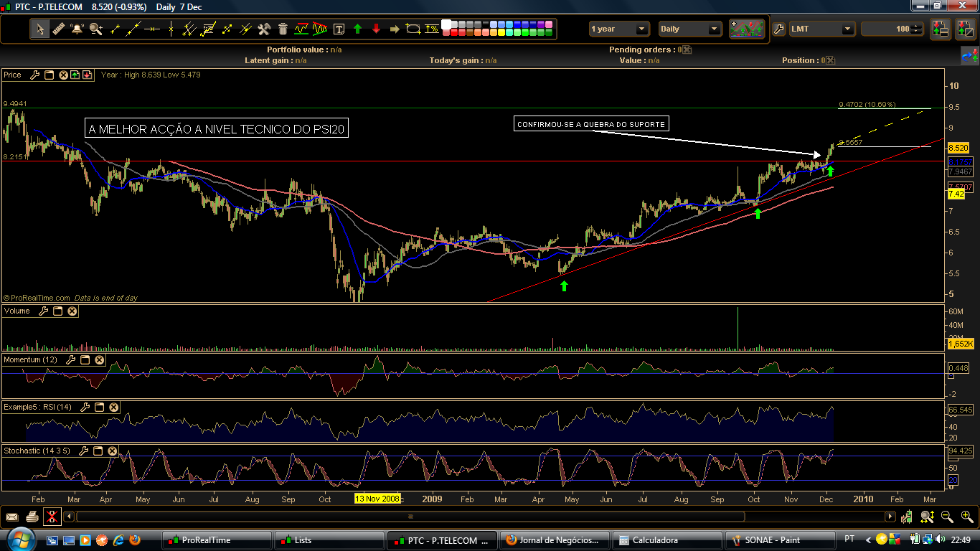Open the hammer and wrench settings tool
Image resolution: width=980 pixels, height=551 pixels.
[x=264, y=29]
